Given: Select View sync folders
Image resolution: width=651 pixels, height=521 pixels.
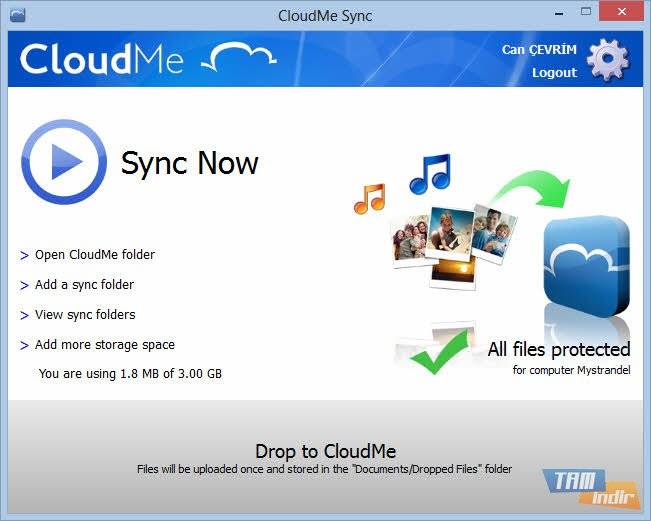Looking at the screenshot, I should tap(85, 315).
